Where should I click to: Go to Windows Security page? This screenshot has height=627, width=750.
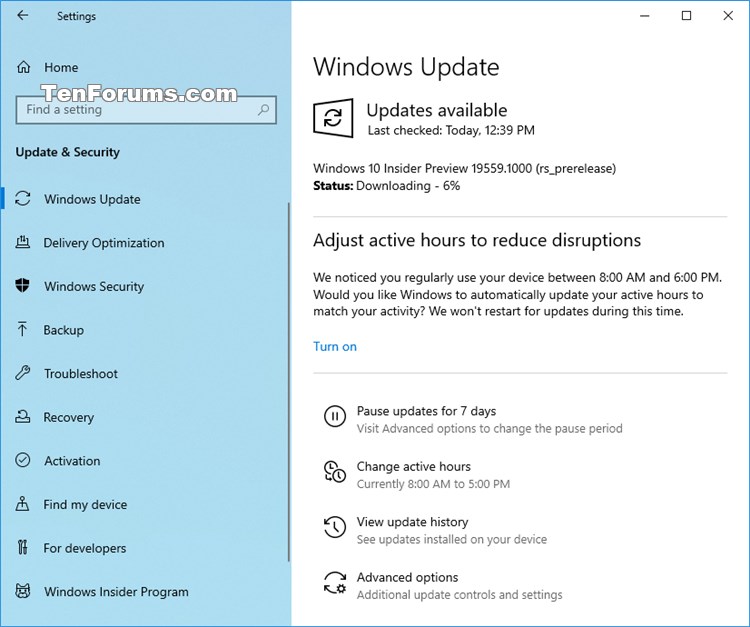(x=94, y=286)
